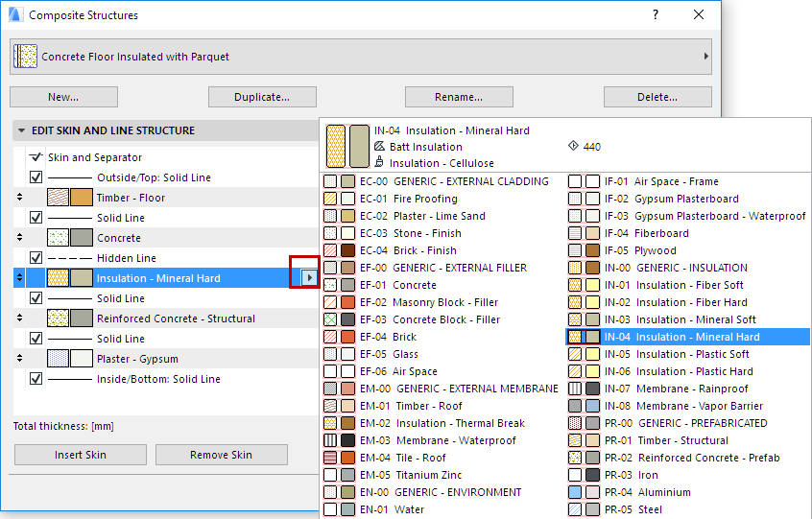Click the Concrete Floor composite preview icon
Screen dimensions: 812x519
click(x=25, y=57)
